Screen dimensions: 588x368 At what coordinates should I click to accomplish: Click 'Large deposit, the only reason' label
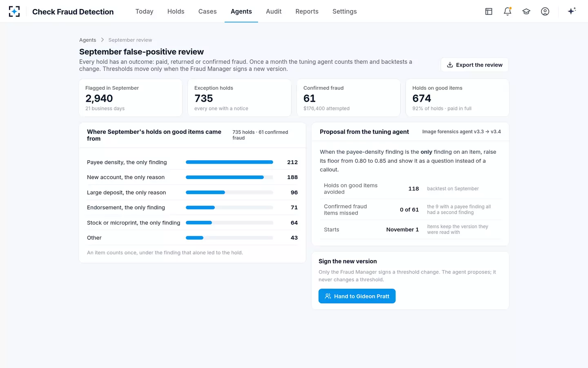tap(127, 192)
